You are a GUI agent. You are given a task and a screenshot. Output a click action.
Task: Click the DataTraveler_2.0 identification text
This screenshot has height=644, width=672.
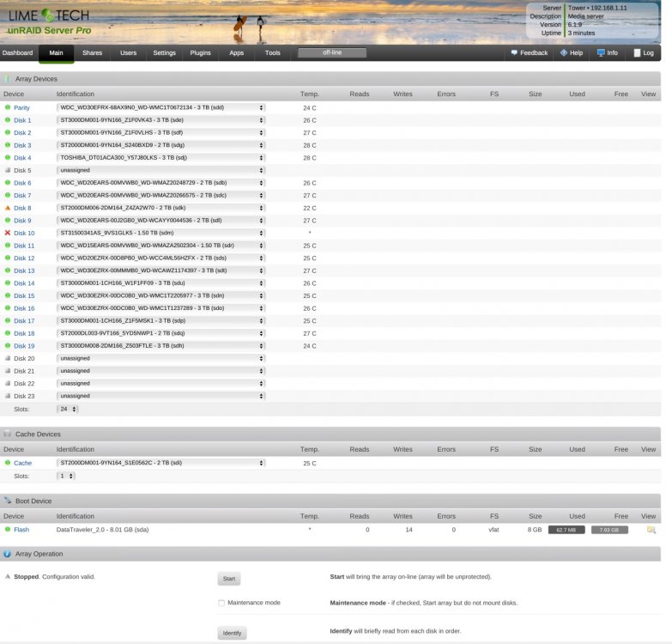(x=102, y=530)
